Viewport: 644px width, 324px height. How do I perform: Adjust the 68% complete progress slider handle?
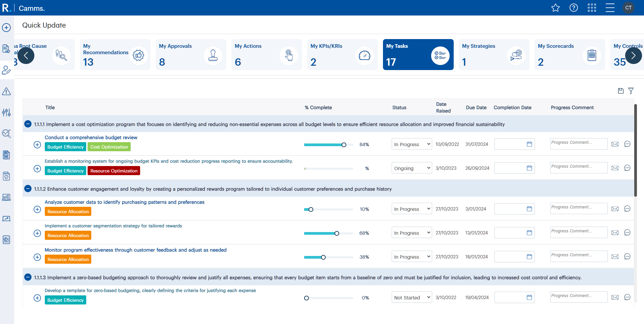[337, 233]
